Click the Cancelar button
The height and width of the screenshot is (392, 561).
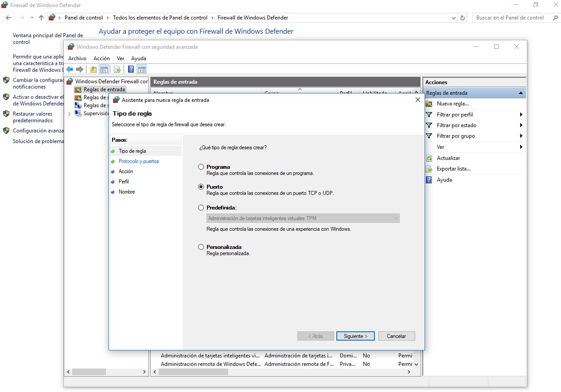[x=396, y=336]
